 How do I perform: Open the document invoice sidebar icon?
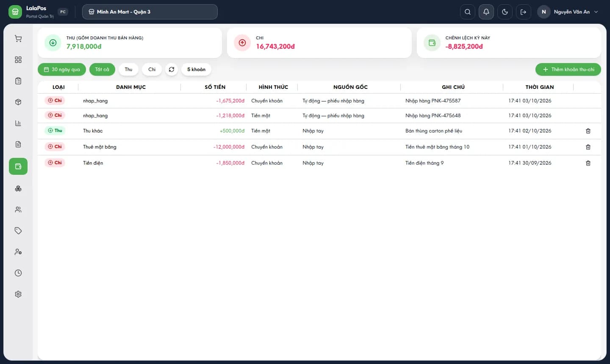pos(18,144)
